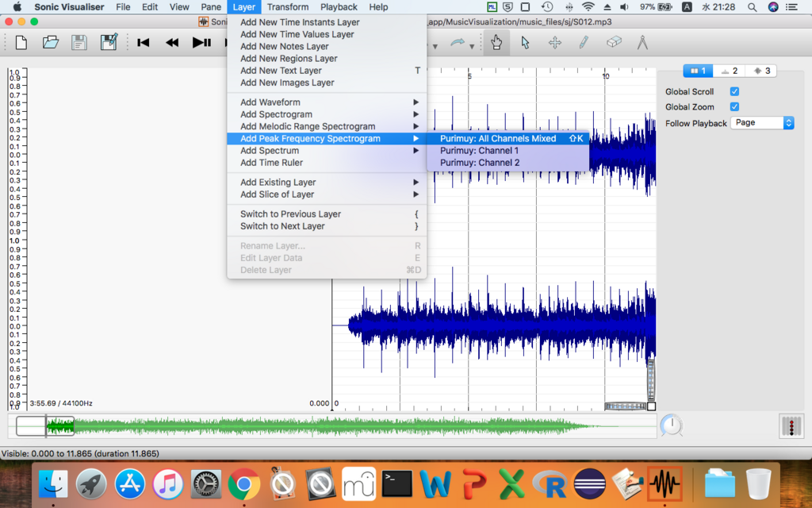Open the Follow Playback Page dropdown
812x508 pixels.
(762, 123)
